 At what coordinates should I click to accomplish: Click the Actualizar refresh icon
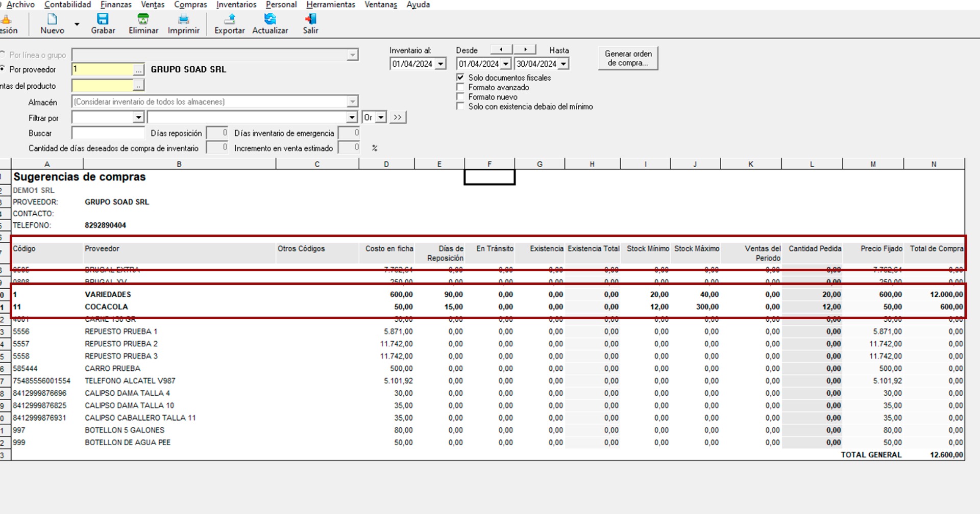pos(270,19)
